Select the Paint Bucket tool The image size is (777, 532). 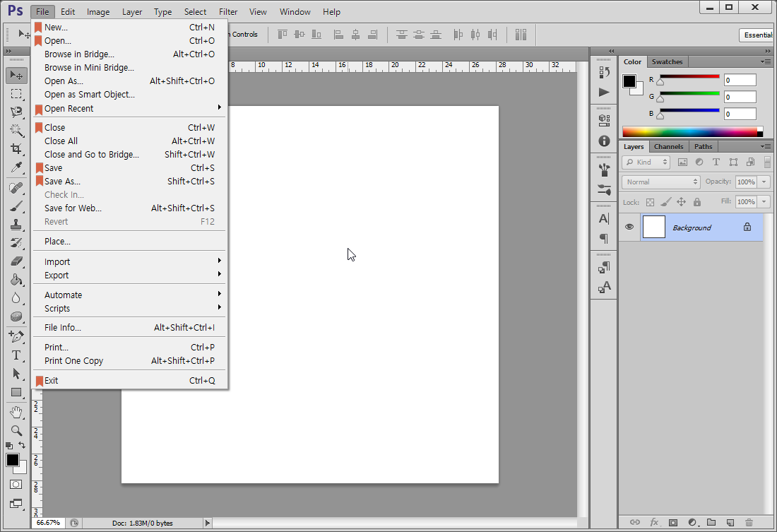pos(16,280)
